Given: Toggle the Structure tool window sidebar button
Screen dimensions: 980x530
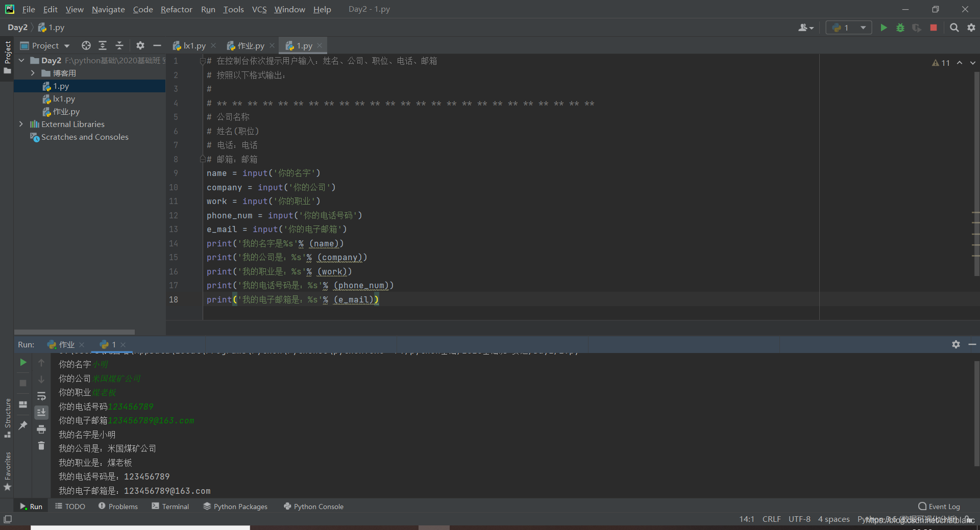Looking at the screenshot, I should [7, 417].
